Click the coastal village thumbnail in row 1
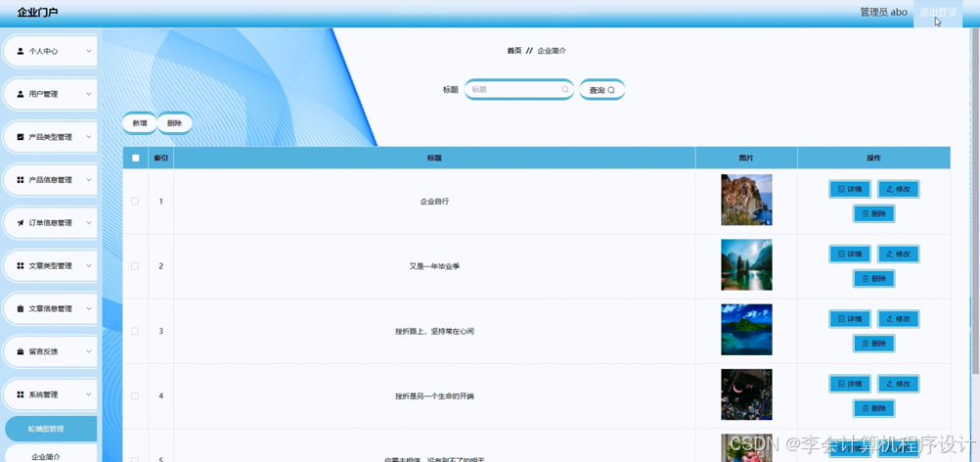980x462 pixels. [746, 200]
